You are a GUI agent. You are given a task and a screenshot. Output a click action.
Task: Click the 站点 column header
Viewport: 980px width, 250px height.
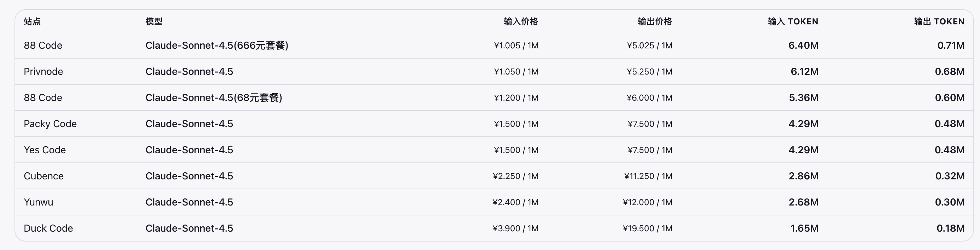pyautogui.click(x=32, y=22)
